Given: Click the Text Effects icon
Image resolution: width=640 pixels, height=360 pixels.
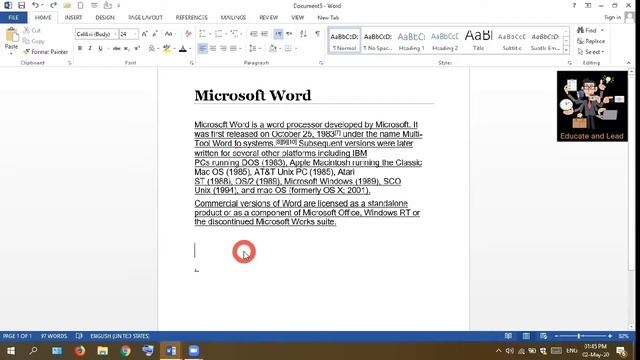Looking at the screenshot, I should [x=152, y=49].
